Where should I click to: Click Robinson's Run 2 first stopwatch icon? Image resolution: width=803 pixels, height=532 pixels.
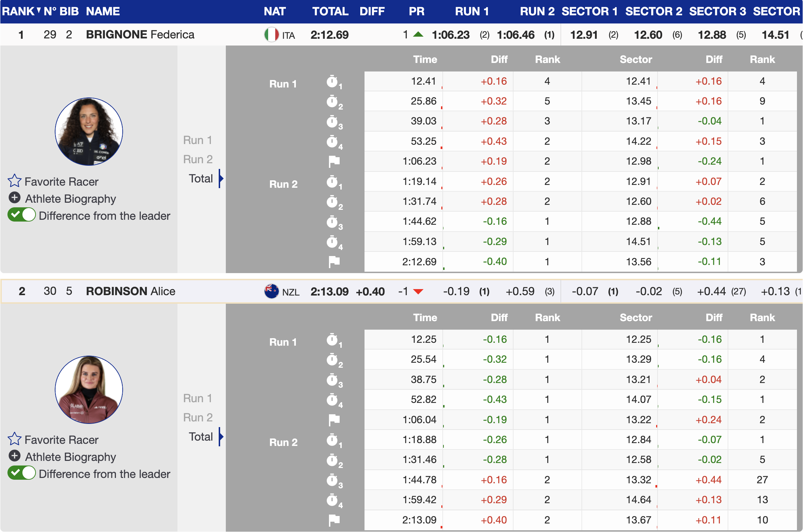tap(333, 440)
